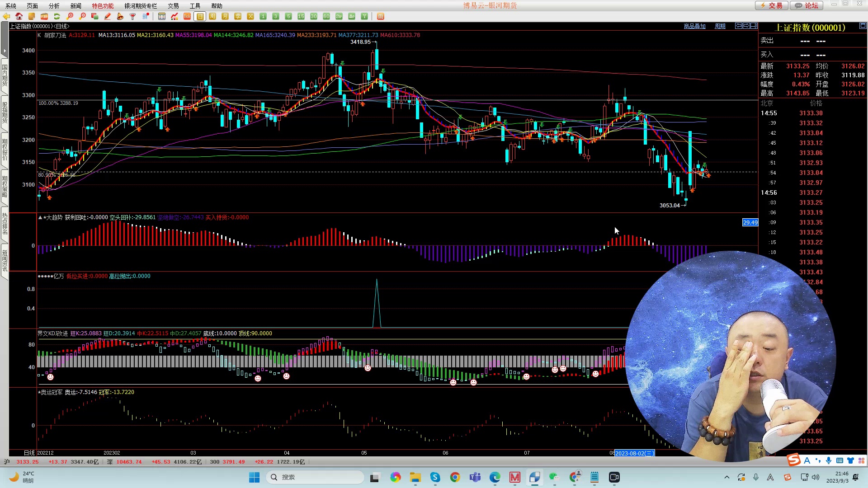Image resolution: width=868 pixels, height=488 pixels.
Task: Toggle the 15 minute chart period
Action: [301, 16]
